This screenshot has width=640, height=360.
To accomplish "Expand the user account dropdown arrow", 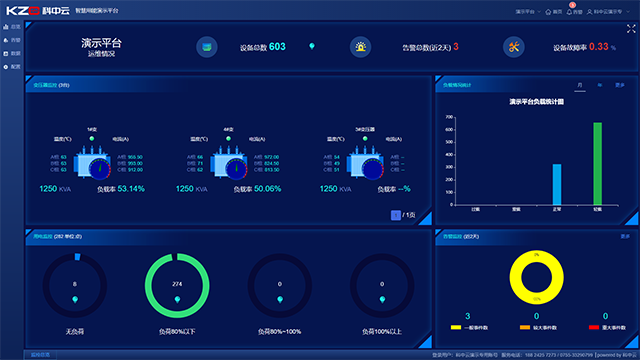I will coord(628,12).
